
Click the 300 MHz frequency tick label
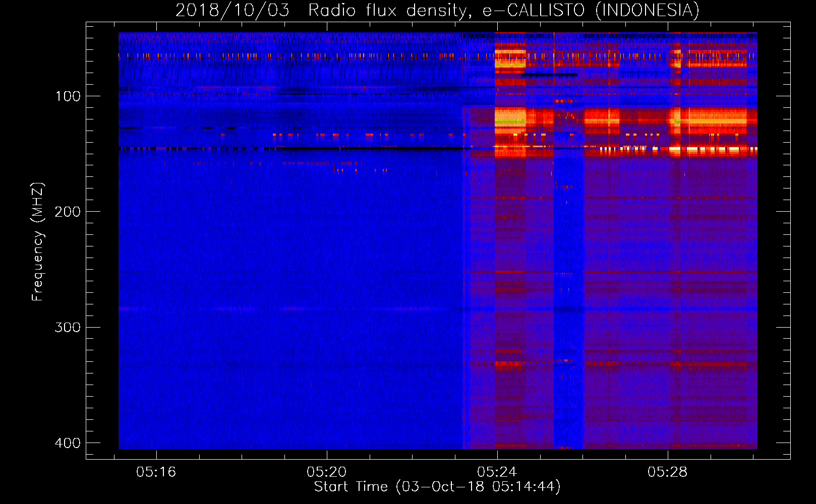tap(68, 328)
